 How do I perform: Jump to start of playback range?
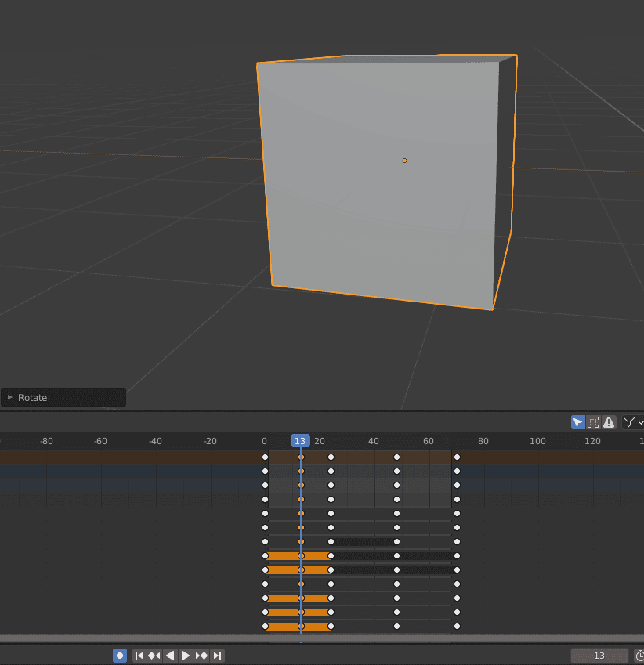coord(139,656)
